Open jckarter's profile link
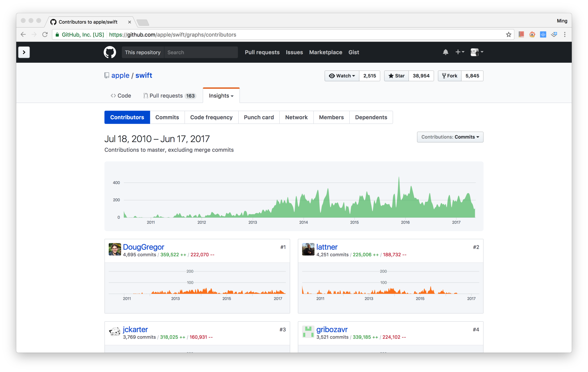This screenshot has height=372, width=588. [x=135, y=329]
